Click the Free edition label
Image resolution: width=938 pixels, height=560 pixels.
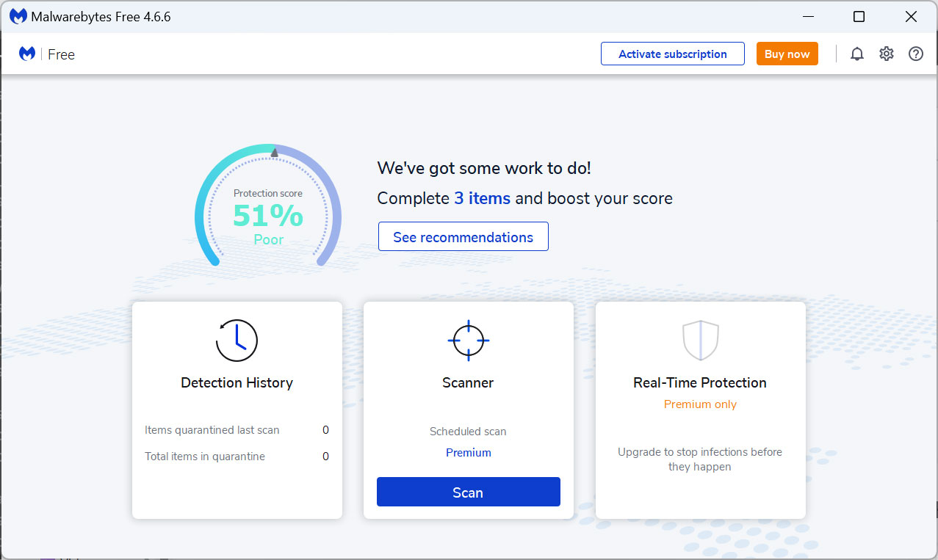coord(61,54)
